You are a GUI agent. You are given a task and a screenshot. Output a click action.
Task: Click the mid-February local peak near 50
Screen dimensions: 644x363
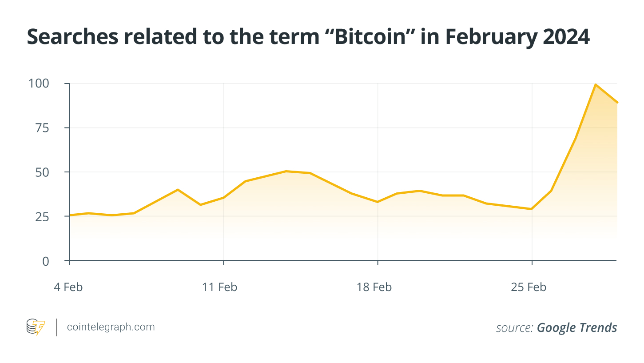(287, 171)
